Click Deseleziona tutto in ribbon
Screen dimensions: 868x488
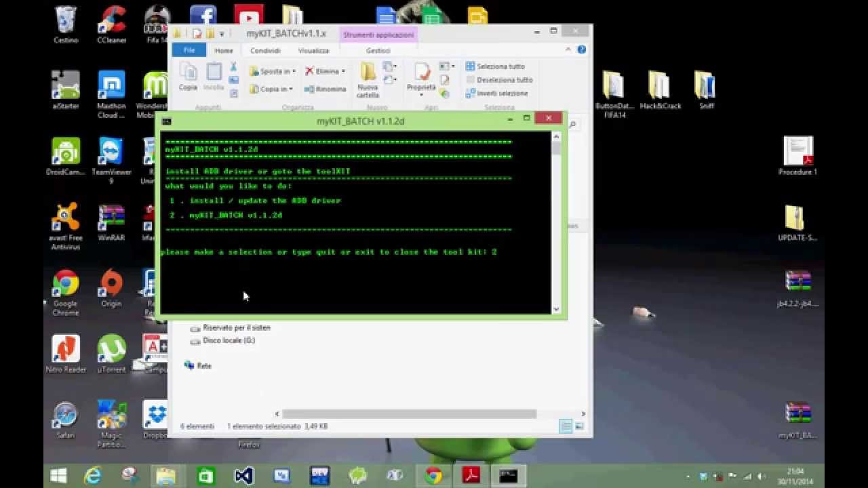point(499,80)
